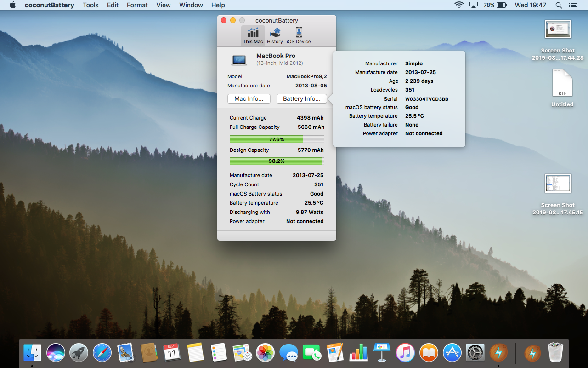Open the Mac Info... button
The width and height of the screenshot is (588, 368).
point(249,99)
